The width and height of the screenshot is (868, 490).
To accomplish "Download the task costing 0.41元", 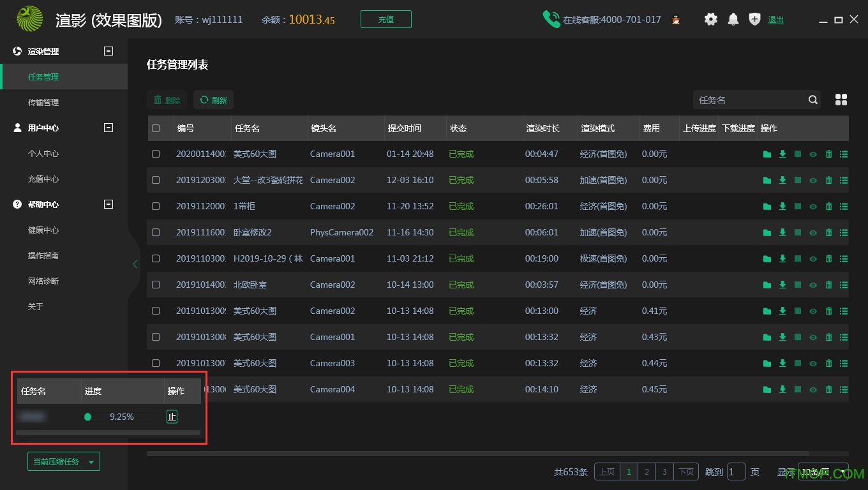I will 782,311.
